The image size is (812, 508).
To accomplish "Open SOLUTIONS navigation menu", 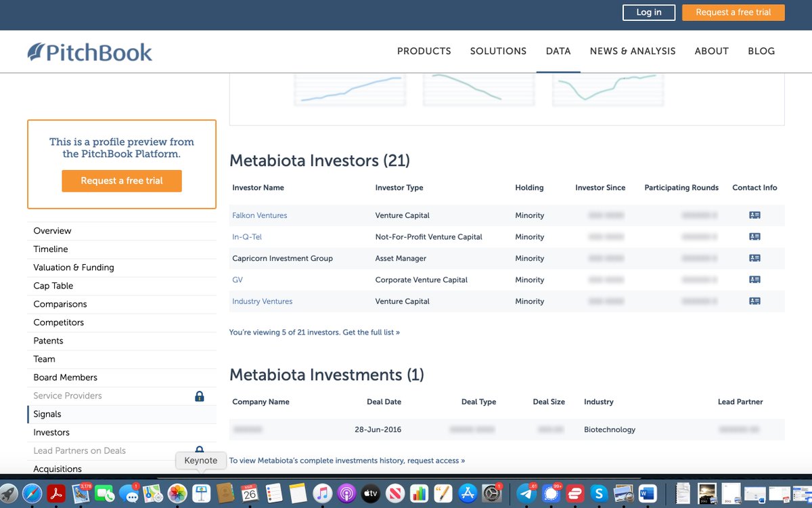I will click(x=498, y=51).
